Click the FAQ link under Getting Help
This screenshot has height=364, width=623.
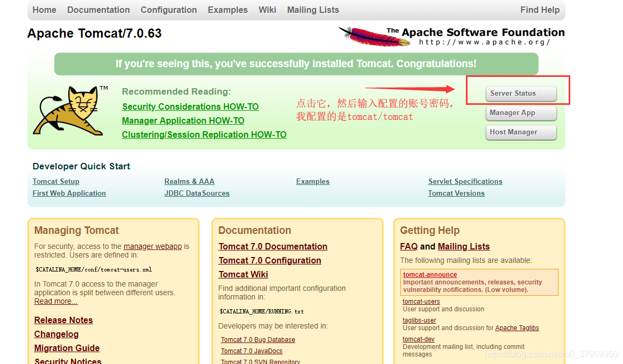(x=409, y=246)
